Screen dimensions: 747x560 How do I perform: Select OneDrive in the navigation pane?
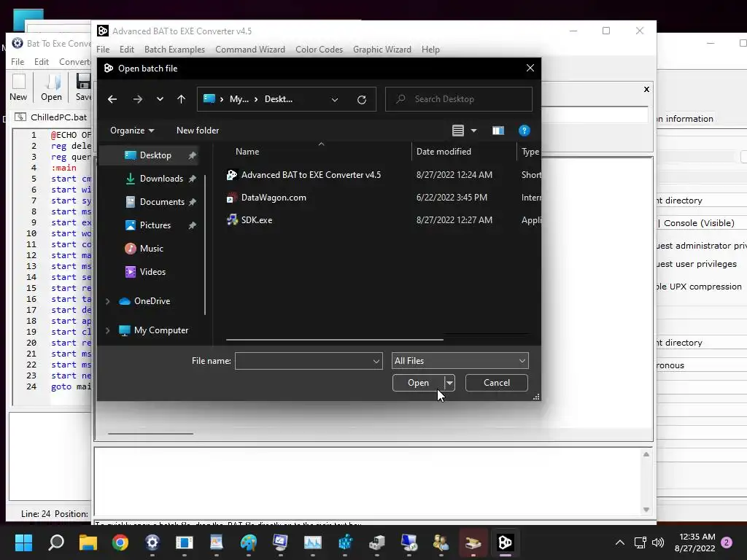pyautogui.click(x=152, y=301)
